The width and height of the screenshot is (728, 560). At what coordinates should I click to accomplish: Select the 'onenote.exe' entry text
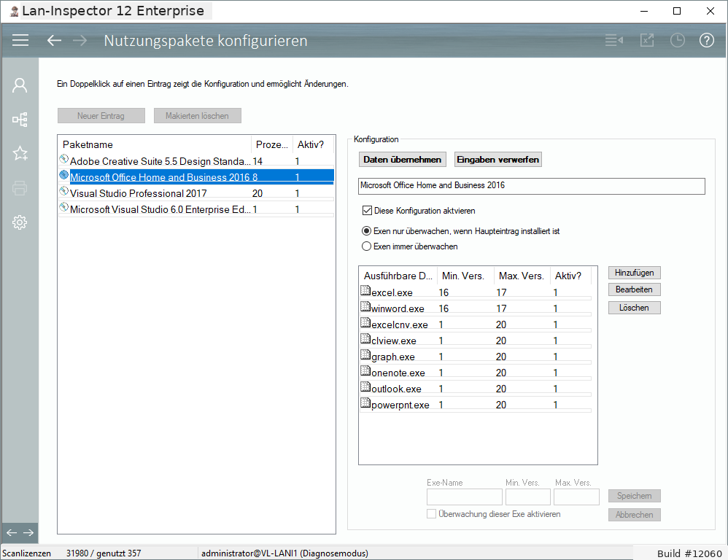click(x=398, y=373)
